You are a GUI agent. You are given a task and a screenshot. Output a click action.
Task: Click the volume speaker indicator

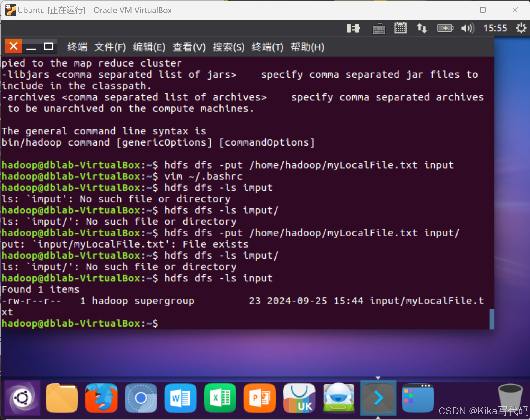(x=467, y=28)
